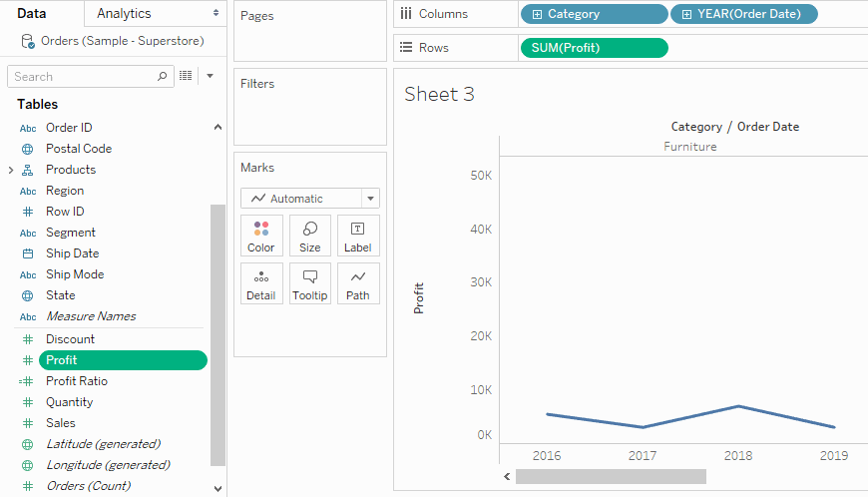Image resolution: width=868 pixels, height=497 pixels.
Task: Click in the Search fields box
Action: (x=85, y=77)
